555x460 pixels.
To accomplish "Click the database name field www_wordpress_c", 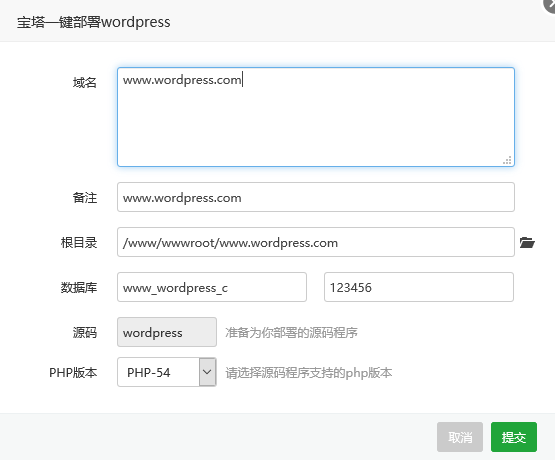I will click(212, 287).
